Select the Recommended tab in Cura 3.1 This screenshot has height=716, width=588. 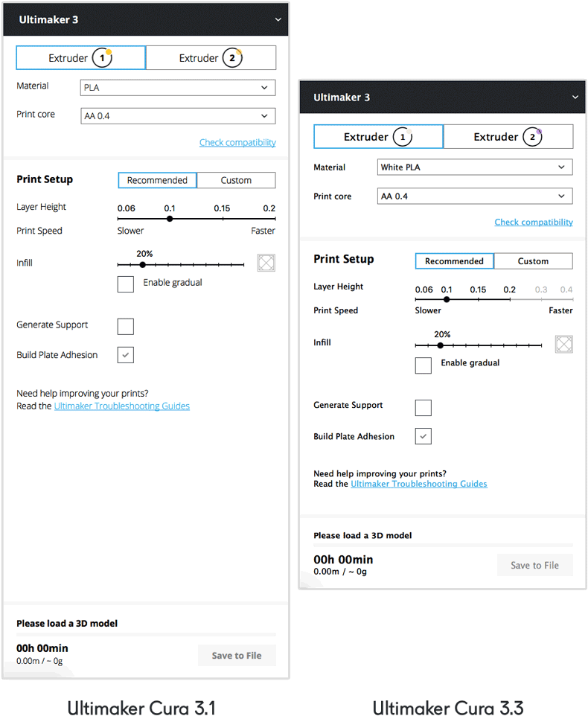(x=158, y=180)
